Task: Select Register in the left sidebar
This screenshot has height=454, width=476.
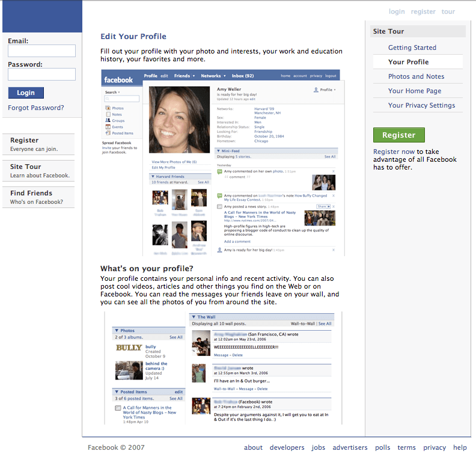Action: (x=38, y=144)
